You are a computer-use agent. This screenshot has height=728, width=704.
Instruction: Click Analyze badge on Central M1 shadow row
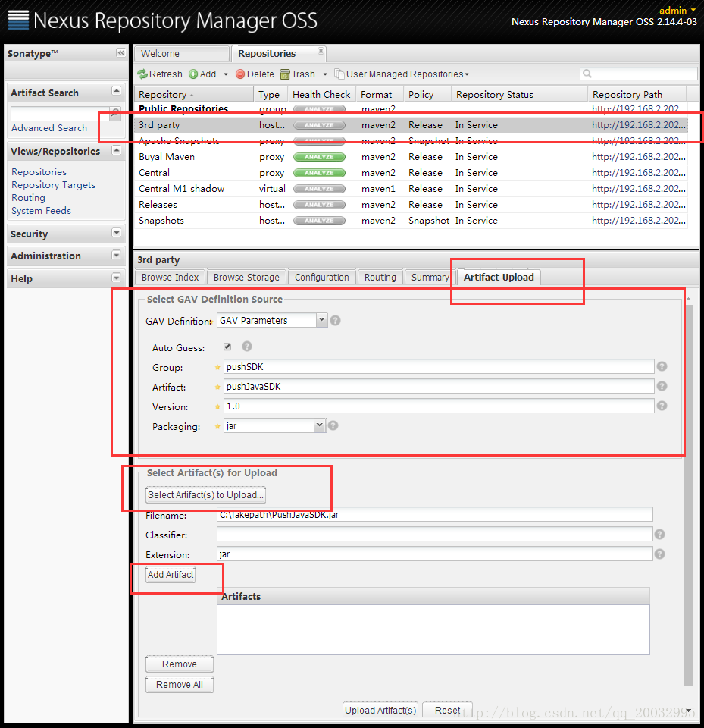319,189
